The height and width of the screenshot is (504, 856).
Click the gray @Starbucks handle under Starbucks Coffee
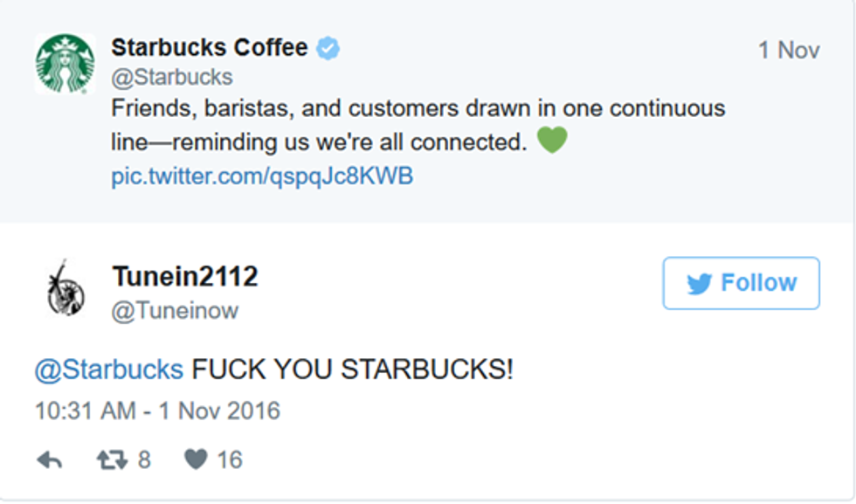[x=171, y=77]
